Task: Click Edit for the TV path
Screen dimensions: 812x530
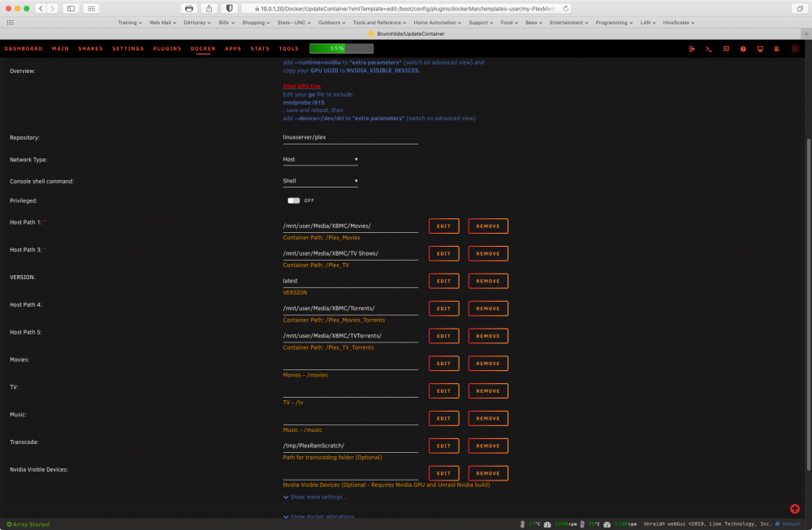Action: [444, 390]
